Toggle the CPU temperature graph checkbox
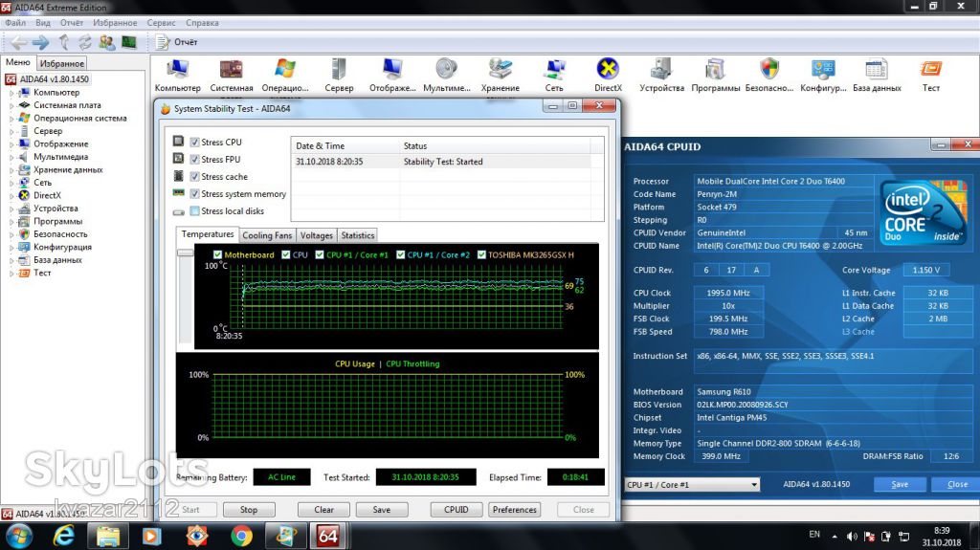The height and width of the screenshot is (550, 980). [285, 254]
